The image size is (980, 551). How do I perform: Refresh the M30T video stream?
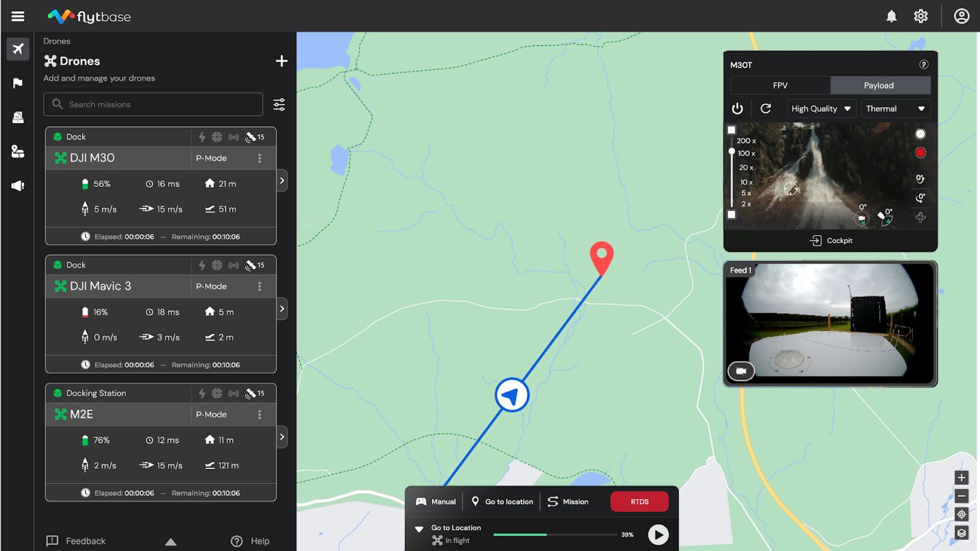(765, 109)
